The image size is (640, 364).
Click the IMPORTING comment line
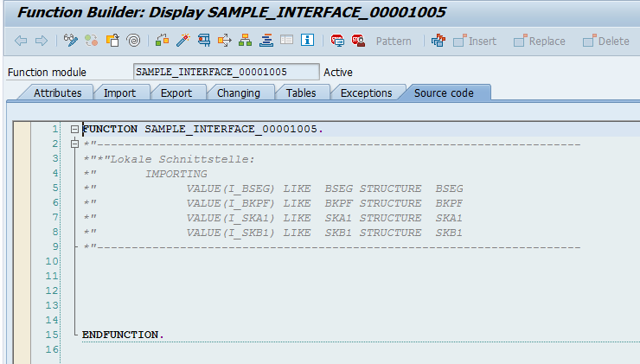145,174
